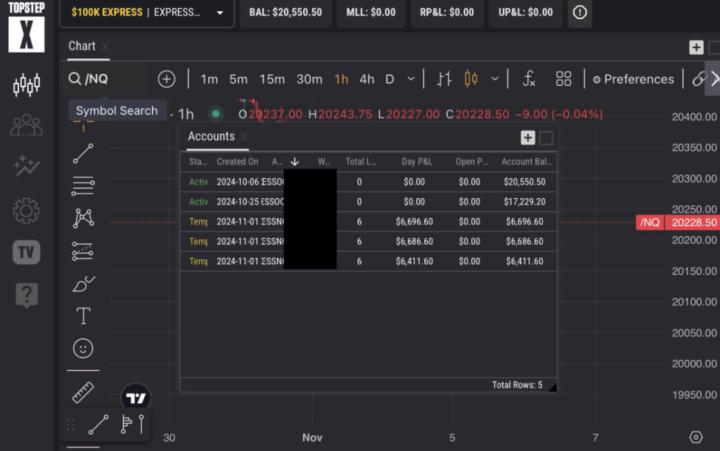Click the TV TradingView sidebar button
This screenshot has width=720, height=451.
point(26,252)
